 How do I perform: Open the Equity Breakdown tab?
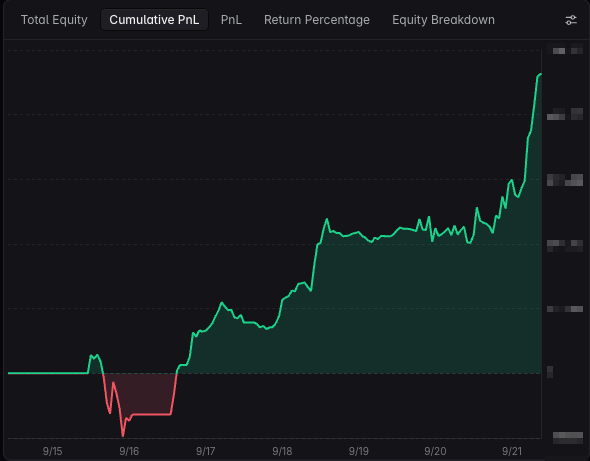point(443,20)
